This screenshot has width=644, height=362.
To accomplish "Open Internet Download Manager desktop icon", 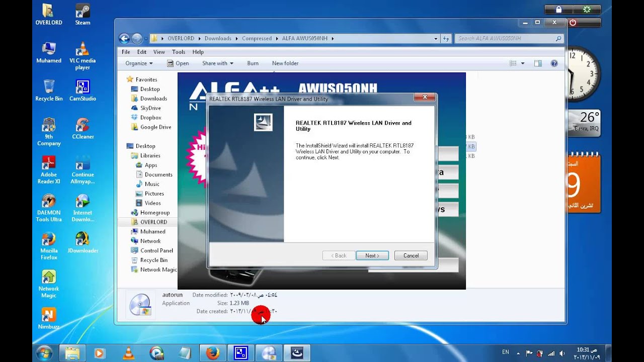I will pos(83,208).
